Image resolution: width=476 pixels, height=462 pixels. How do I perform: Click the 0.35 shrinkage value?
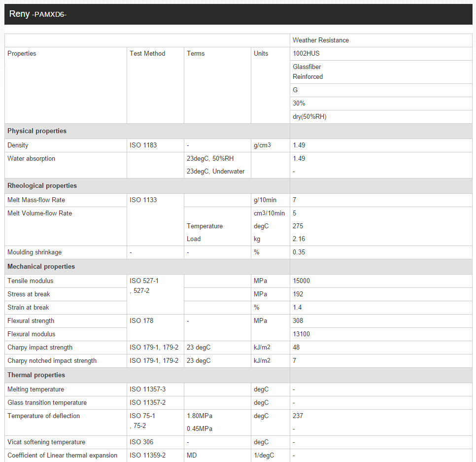(x=299, y=252)
